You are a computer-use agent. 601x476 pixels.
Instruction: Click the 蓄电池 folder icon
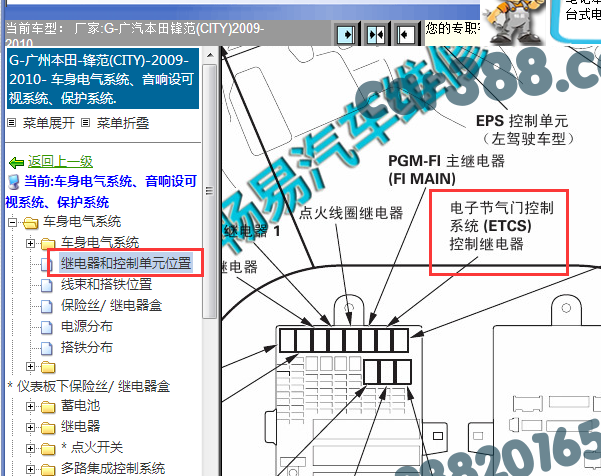pos(48,407)
